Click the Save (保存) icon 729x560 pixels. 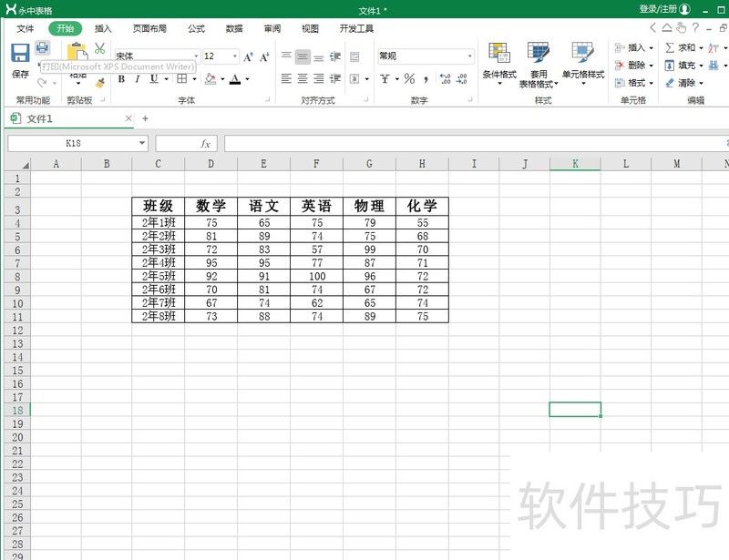click(20, 53)
